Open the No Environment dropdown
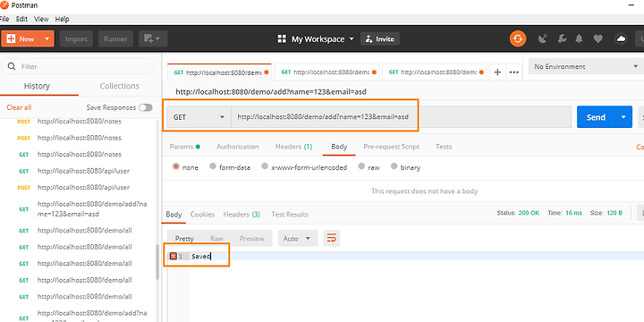Screen dimensions: 644x322 coord(587,66)
